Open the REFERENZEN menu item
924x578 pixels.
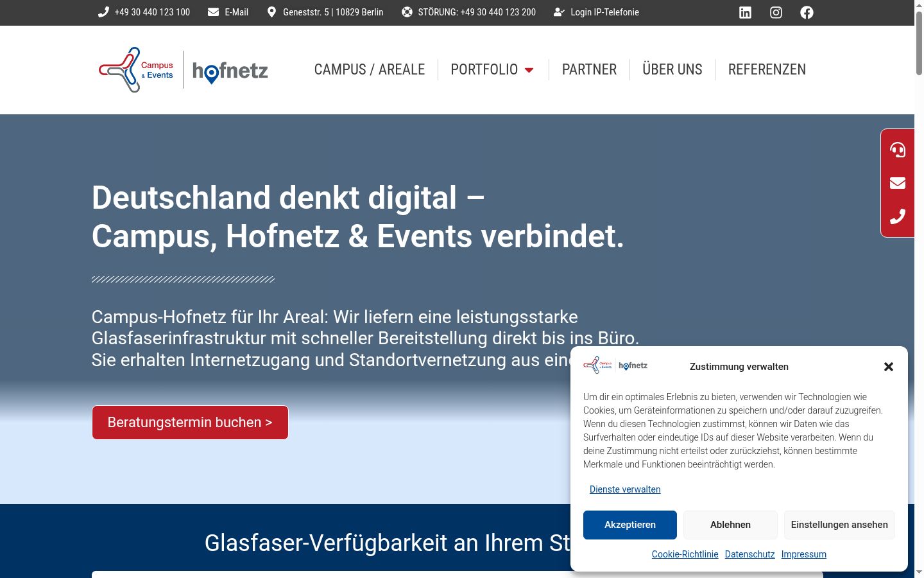(767, 69)
